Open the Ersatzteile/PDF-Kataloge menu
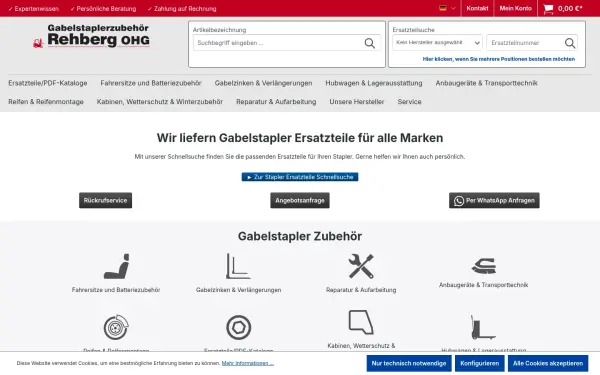 point(48,83)
